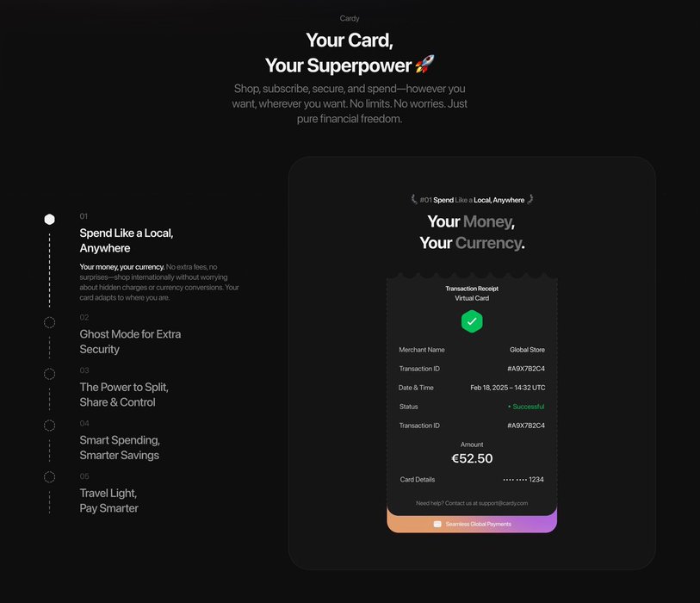The width and height of the screenshot is (700, 603).
Task: Select the dashed circle for step 02
Action: (x=50, y=322)
